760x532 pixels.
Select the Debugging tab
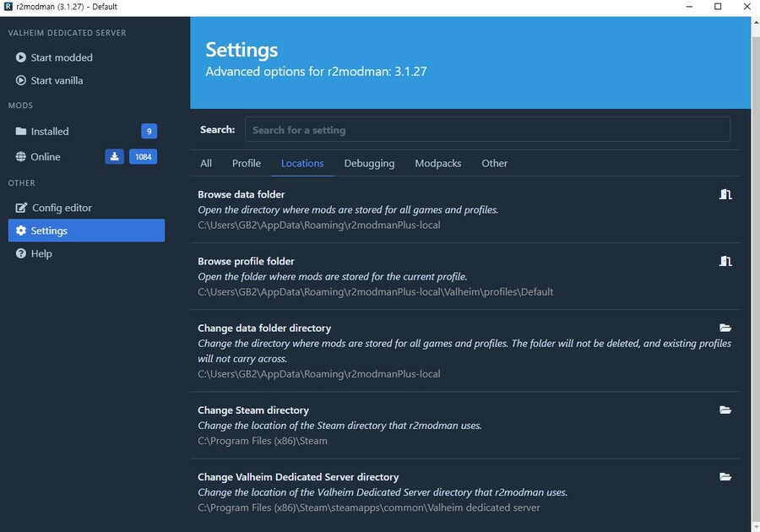pyautogui.click(x=369, y=163)
